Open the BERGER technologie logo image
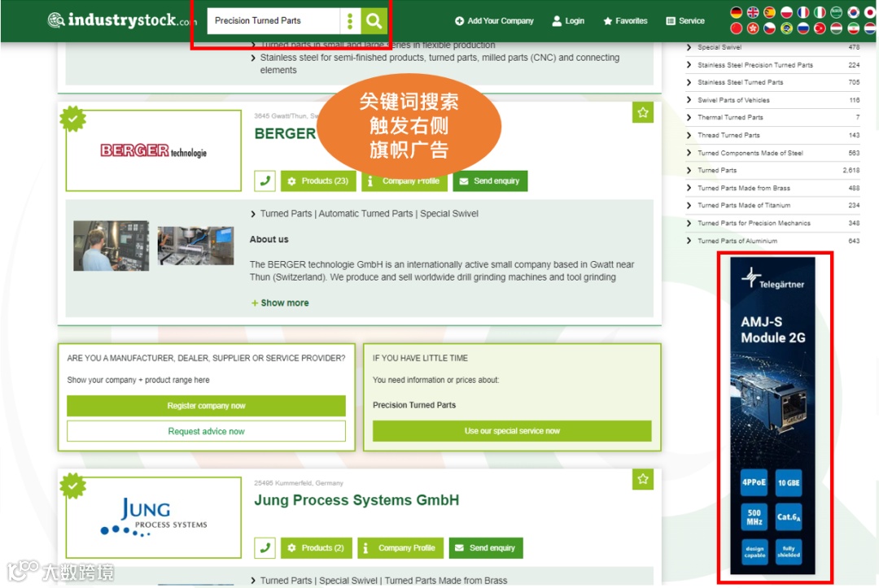Image resolution: width=879 pixels, height=588 pixels. coord(154,150)
